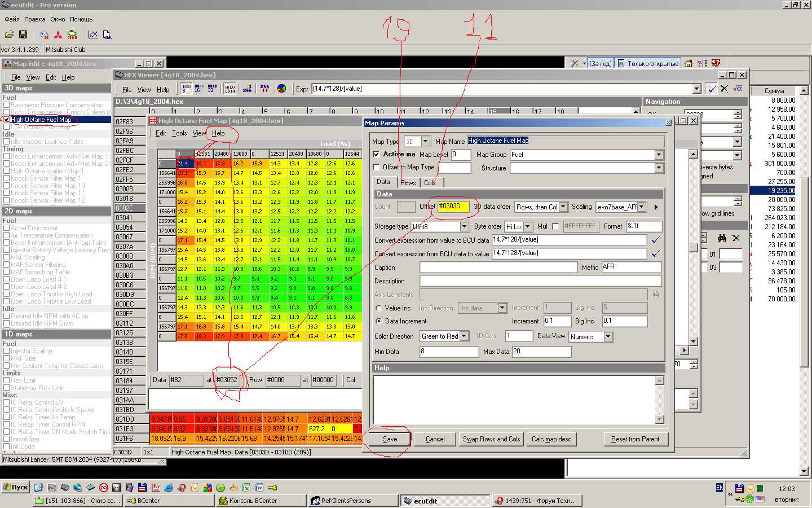Click the Save button in Map Params
This screenshot has height=508, width=812.
click(390, 439)
